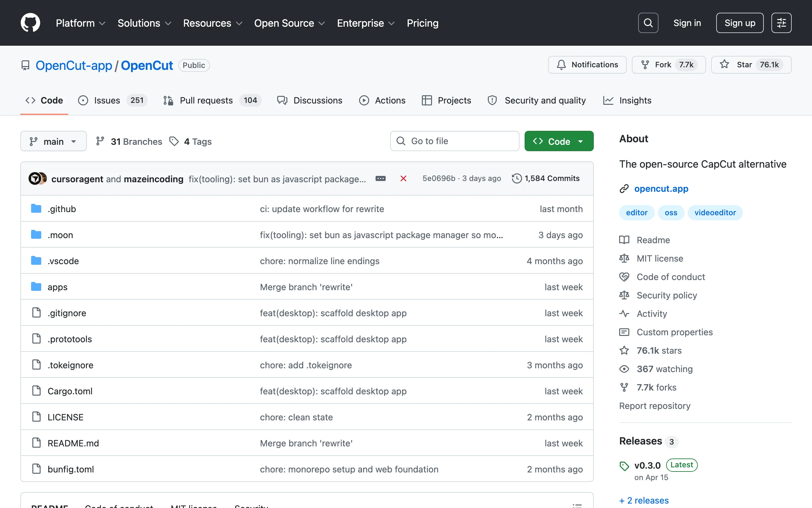Switch to the Discussions tab
The width and height of the screenshot is (812, 508).
click(x=309, y=100)
